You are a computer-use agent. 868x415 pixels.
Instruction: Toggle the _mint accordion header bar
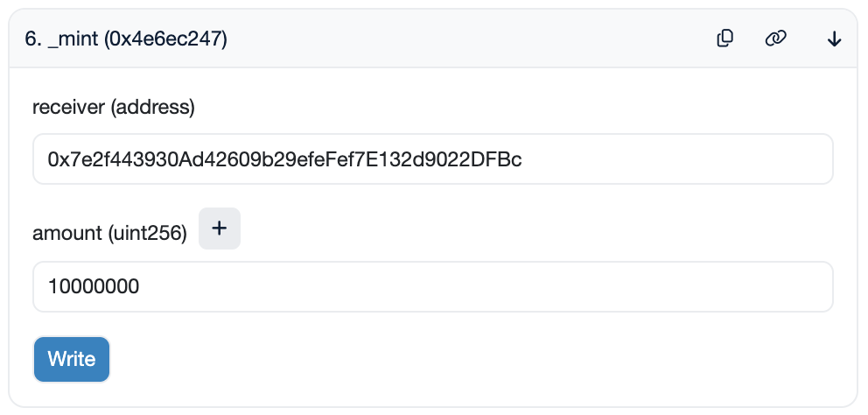433,39
